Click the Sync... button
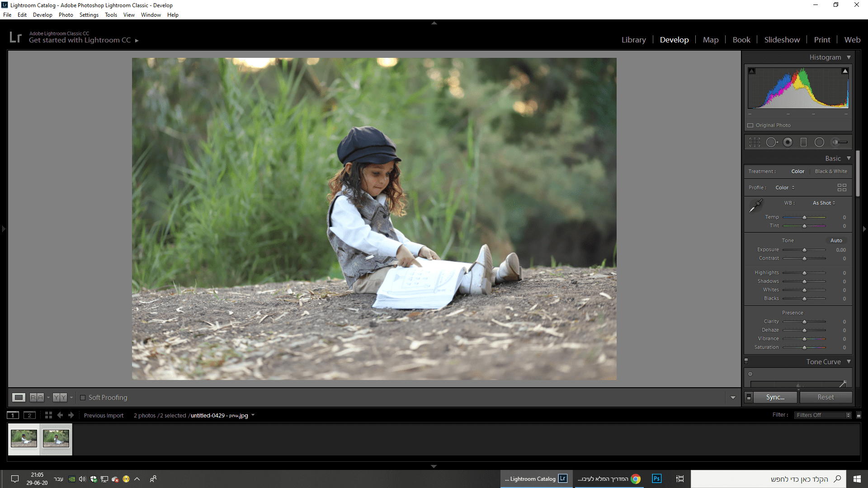868x488 pixels. pyautogui.click(x=775, y=397)
